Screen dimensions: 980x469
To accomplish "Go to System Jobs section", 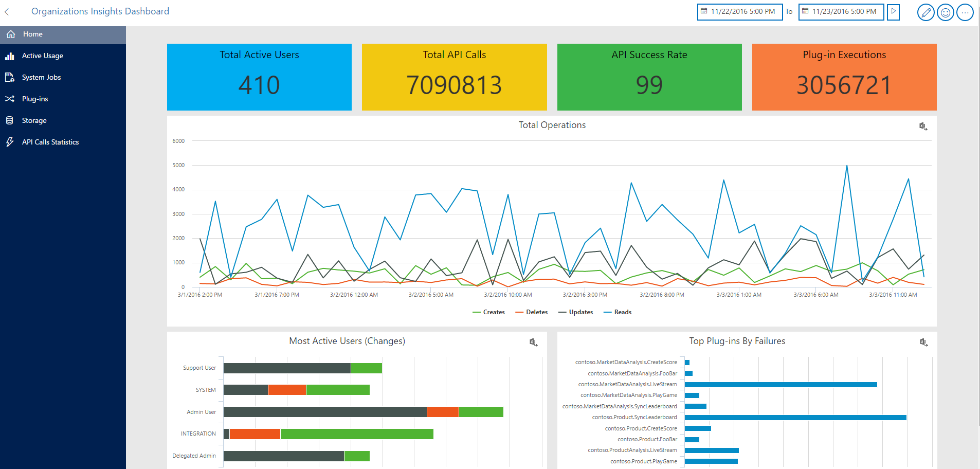I will (x=63, y=77).
